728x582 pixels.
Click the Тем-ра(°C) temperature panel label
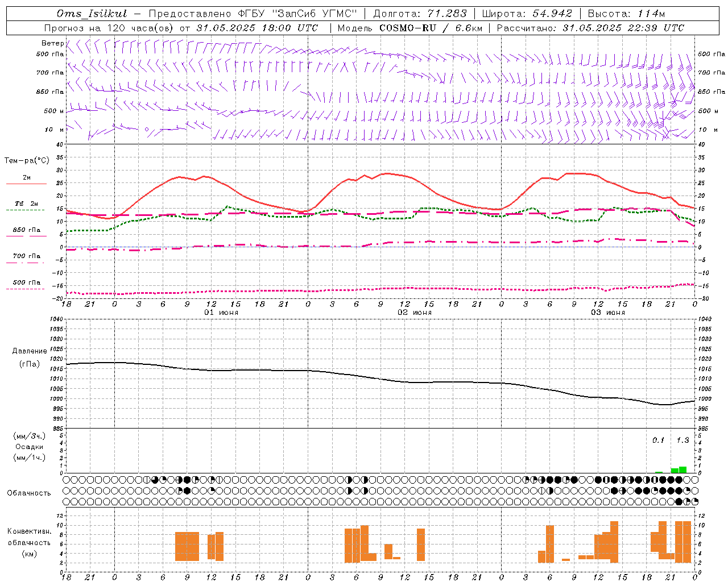pos(27,161)
